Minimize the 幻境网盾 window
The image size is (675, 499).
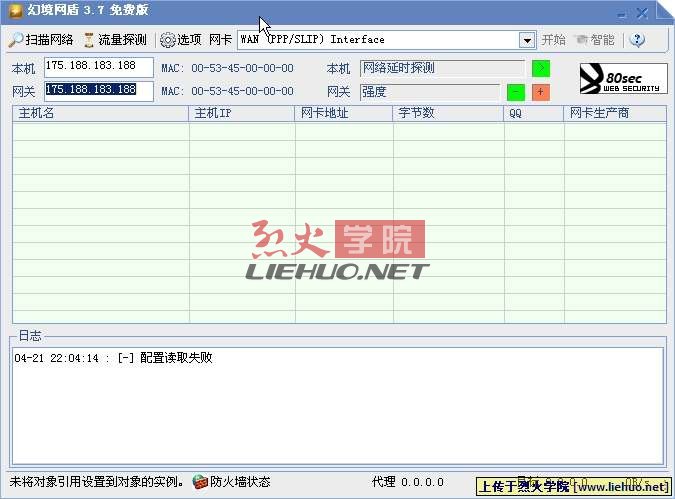(621, 15)
